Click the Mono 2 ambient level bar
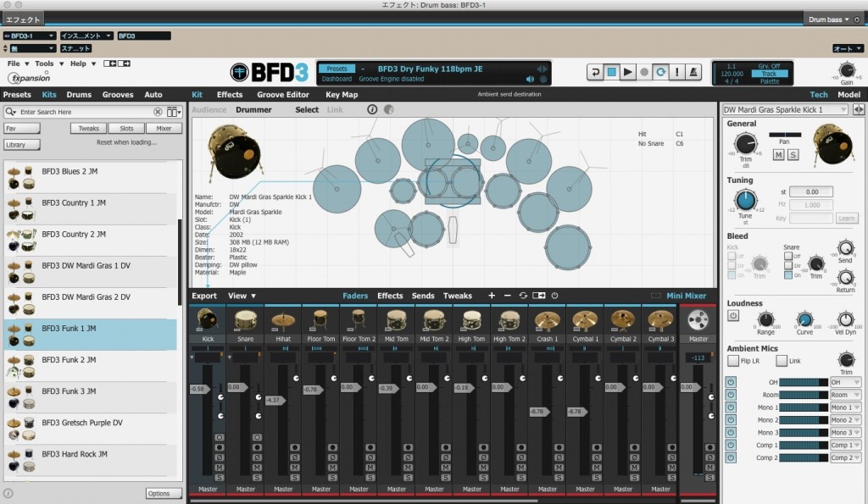868x504 pixels. click(804, 420)
